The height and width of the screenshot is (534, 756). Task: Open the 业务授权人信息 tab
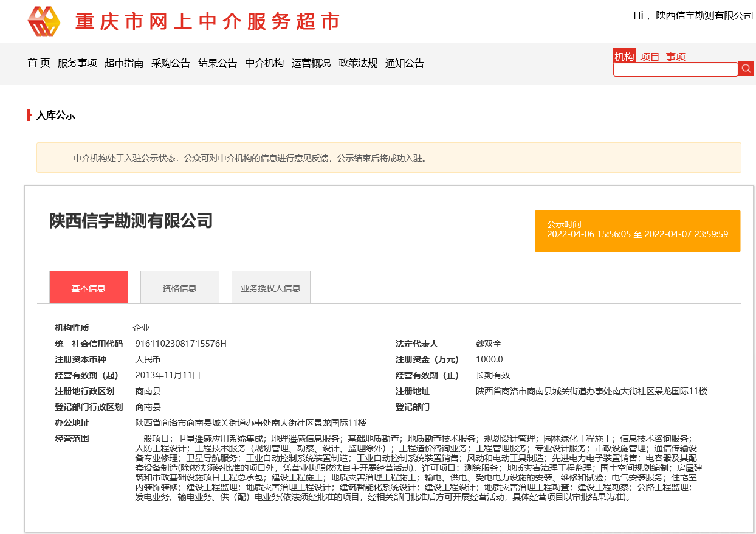270,286
